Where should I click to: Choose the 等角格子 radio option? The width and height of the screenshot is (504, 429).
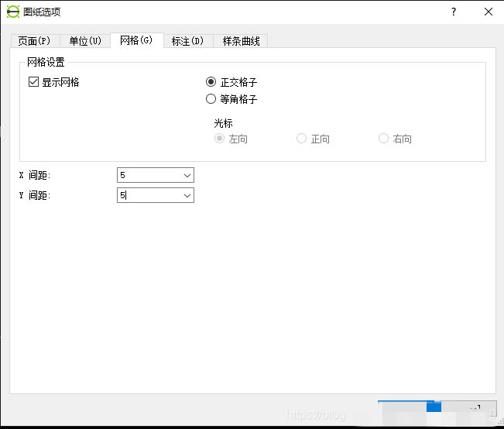point(211,99)
